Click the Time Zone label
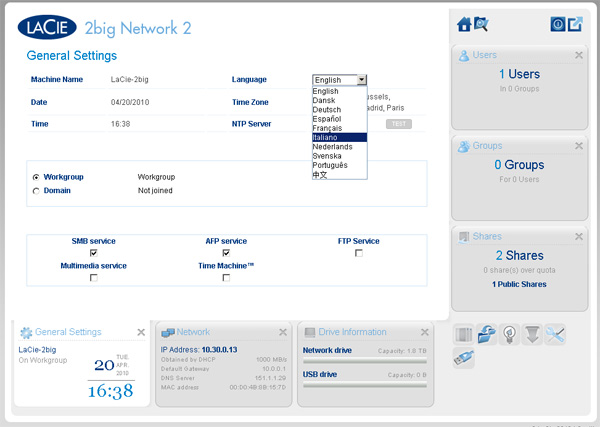 point(250,102)
